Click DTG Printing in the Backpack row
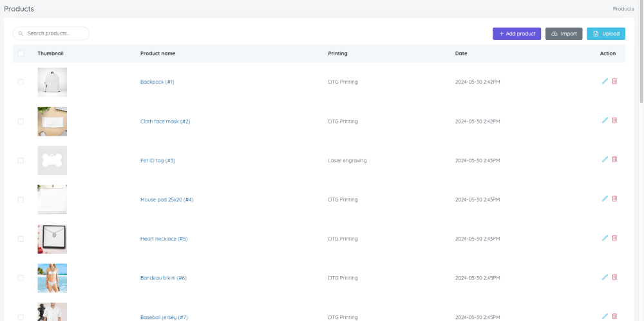 point(343,82)
